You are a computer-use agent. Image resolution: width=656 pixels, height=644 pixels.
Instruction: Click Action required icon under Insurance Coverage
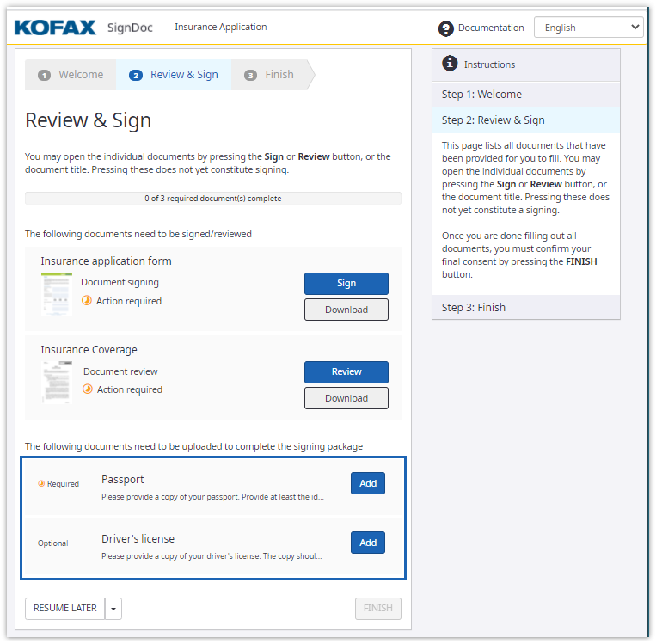click(87, 389)
